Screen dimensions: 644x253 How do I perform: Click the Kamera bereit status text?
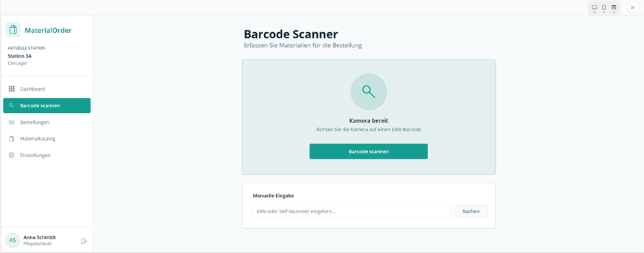click(369, 120)
